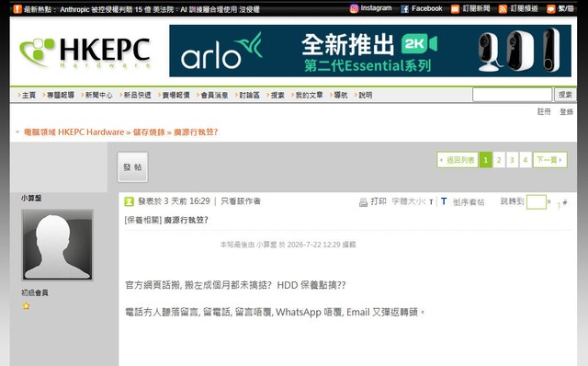This screenshot has width=588, height=366.
Task: Click the 下一頁 next page button
Action: click(x=549, y=160)
